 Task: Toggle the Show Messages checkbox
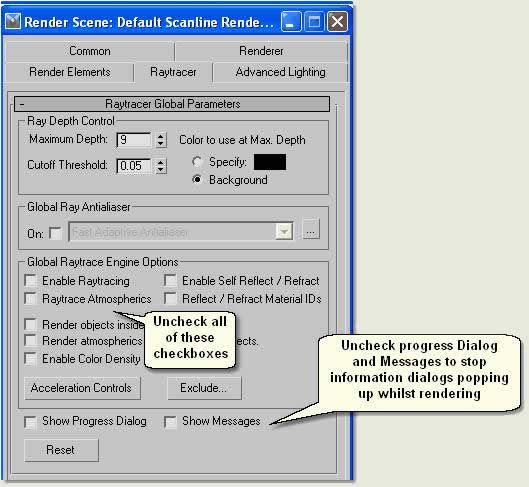(170, 422)
